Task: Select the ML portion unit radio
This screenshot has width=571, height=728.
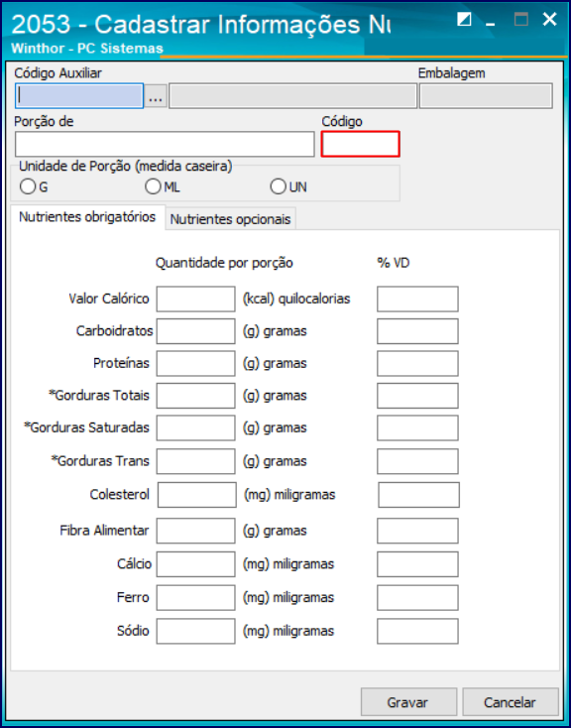Action: click(153, 186)
